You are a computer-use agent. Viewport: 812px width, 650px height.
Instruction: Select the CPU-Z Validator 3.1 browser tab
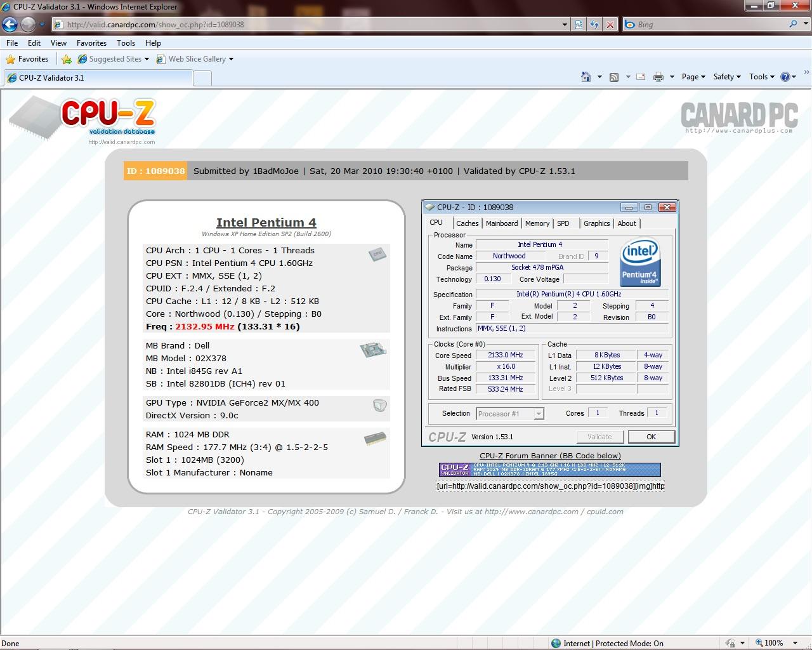pos(97,78)
